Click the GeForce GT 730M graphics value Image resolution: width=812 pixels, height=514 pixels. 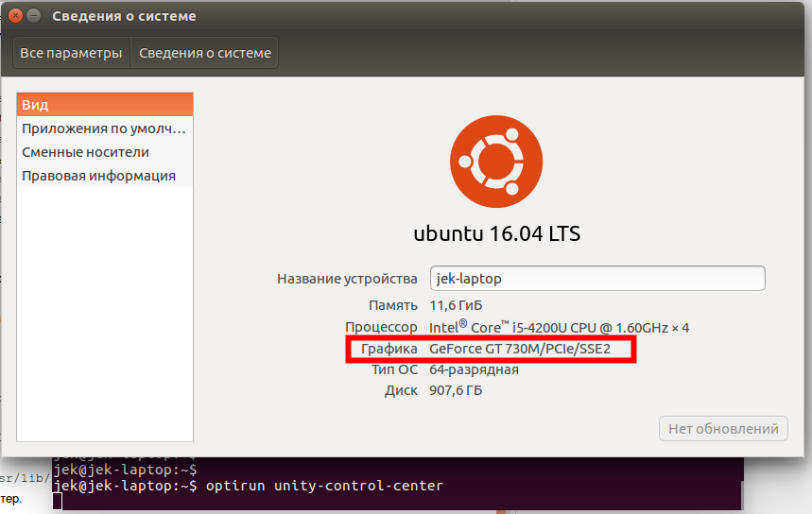[x=520, y=349]
